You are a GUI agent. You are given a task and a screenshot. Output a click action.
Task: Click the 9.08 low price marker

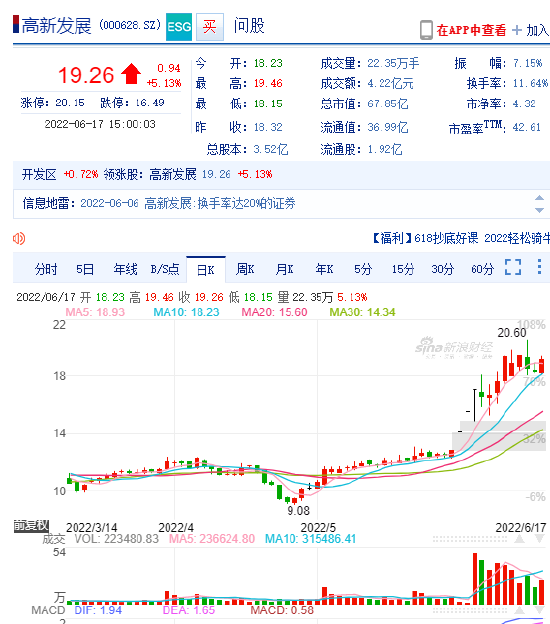298,511
